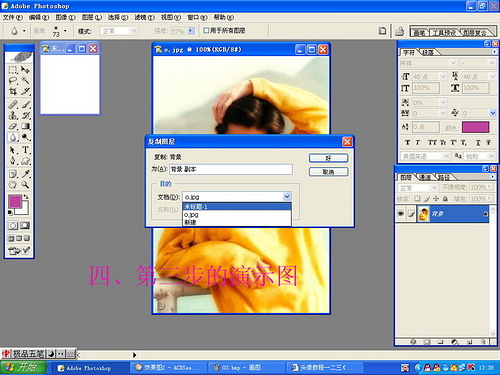Select the Brush tool

point(25,105)
